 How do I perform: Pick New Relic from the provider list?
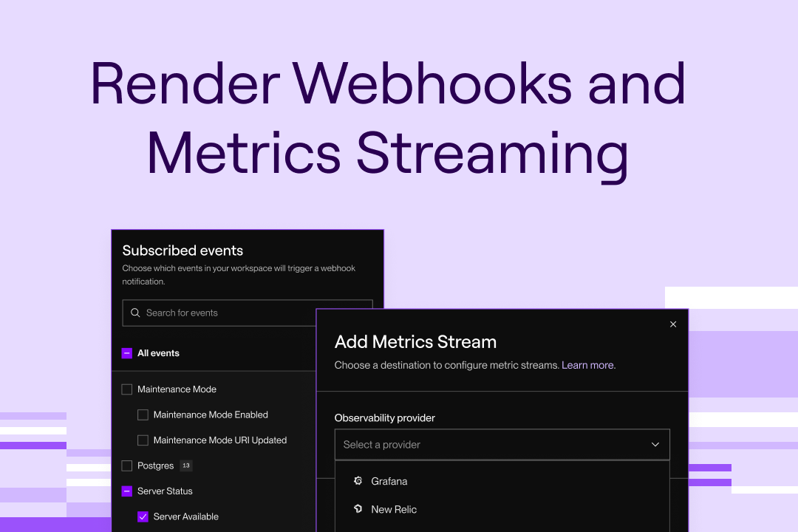point(394,509)
